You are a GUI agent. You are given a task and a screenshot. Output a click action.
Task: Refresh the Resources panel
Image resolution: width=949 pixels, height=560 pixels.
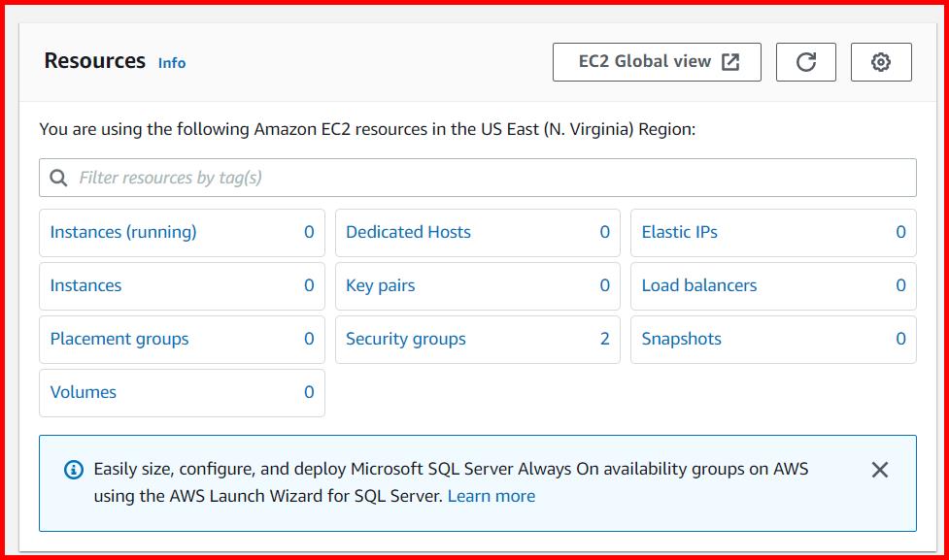(x=805, y=61)
